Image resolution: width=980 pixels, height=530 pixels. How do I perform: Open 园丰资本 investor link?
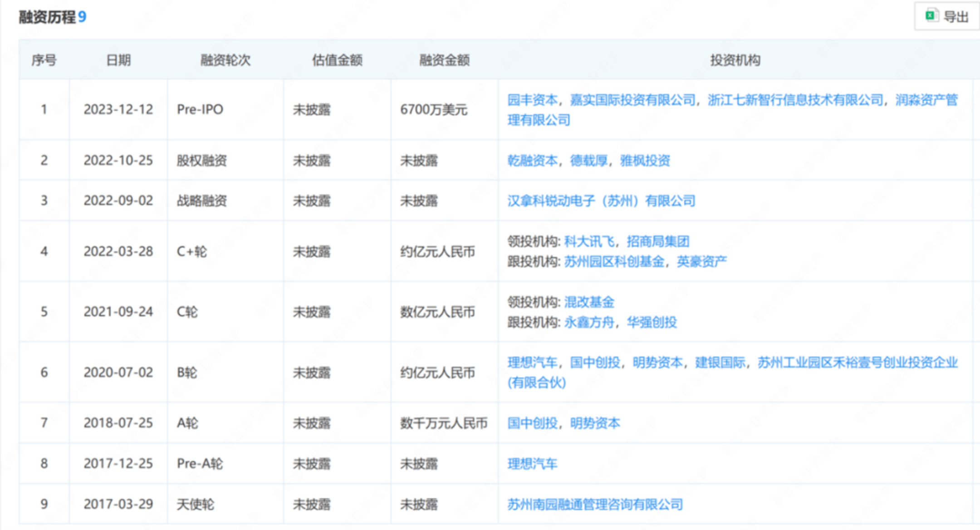click(532, 100)
